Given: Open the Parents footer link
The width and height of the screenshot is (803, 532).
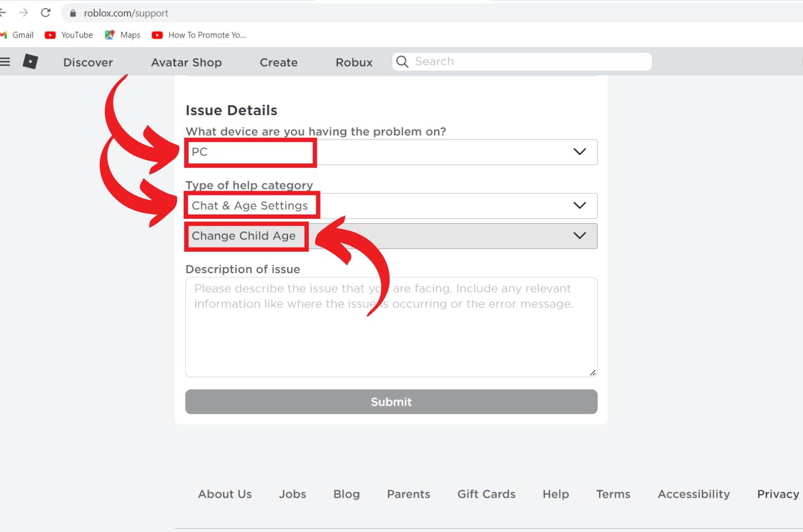Looking at the screenshot, I should [409, 494].
